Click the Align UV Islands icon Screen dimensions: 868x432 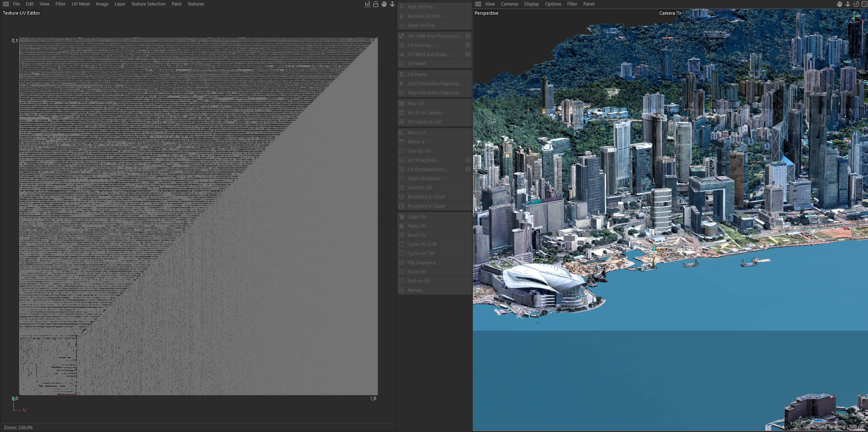[x=402, y=178]
